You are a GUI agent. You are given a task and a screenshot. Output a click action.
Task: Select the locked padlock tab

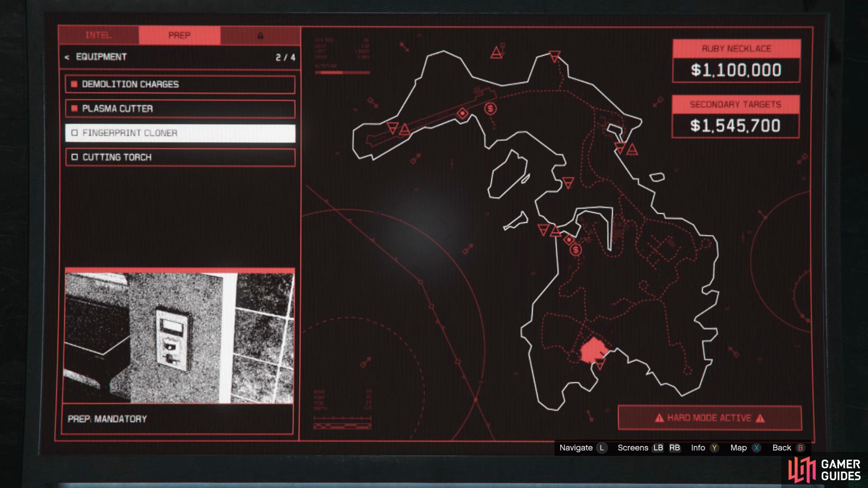point(260,35)
